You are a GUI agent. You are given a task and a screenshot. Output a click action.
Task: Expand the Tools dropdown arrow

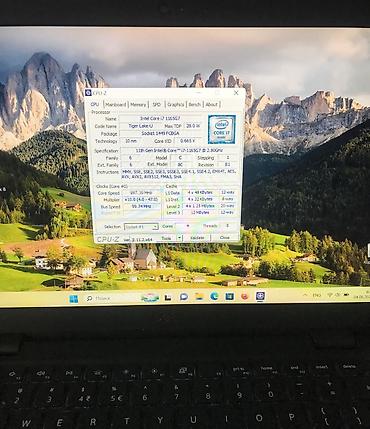pyautogui.click(x=179, y=238)
